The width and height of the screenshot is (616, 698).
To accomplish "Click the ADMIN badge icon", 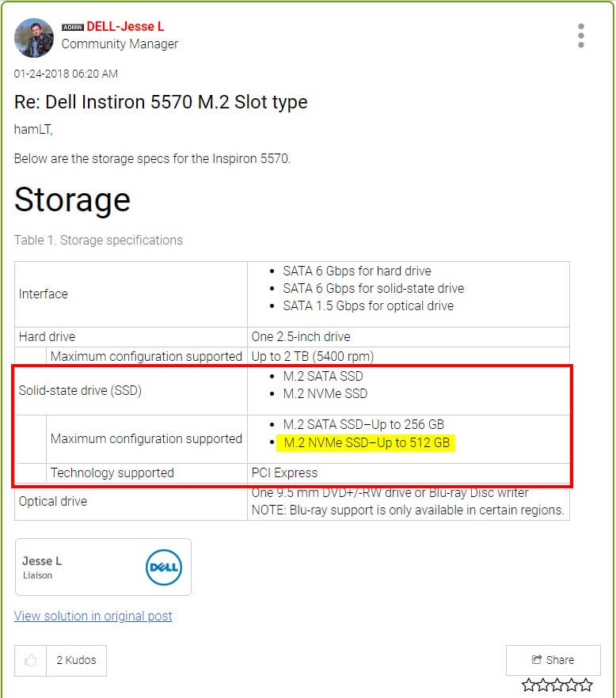I will [x=72, y=28].
